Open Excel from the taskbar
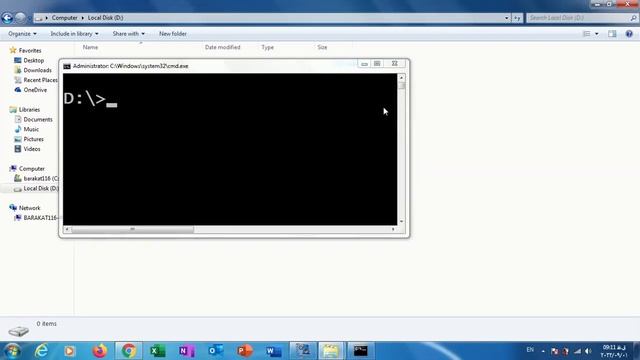This screenshot has width=640, height=360. [x=158, y=351]
